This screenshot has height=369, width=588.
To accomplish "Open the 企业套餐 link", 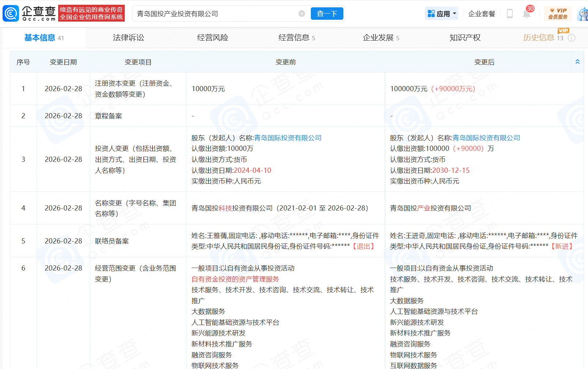I will click(482, 14).
